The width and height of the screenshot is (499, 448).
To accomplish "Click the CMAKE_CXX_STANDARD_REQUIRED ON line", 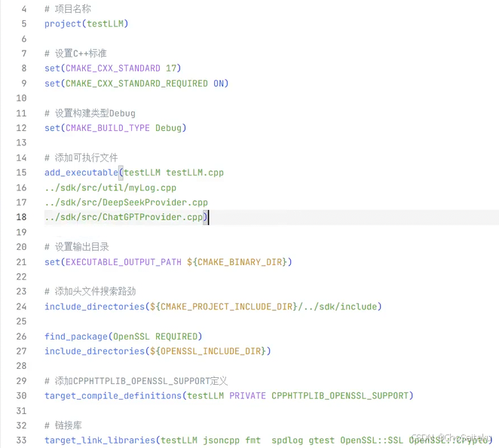I will pos(136,84).
